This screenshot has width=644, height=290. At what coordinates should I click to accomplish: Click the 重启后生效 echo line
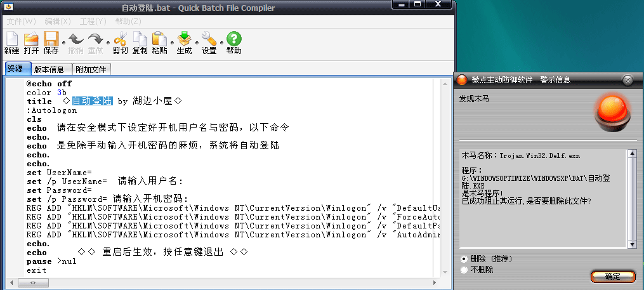tap(137, 252)
